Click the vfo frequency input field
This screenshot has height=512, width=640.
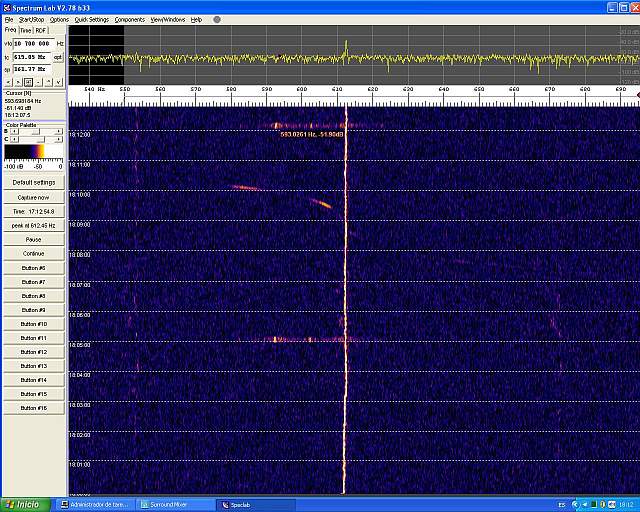coord(33,44)
